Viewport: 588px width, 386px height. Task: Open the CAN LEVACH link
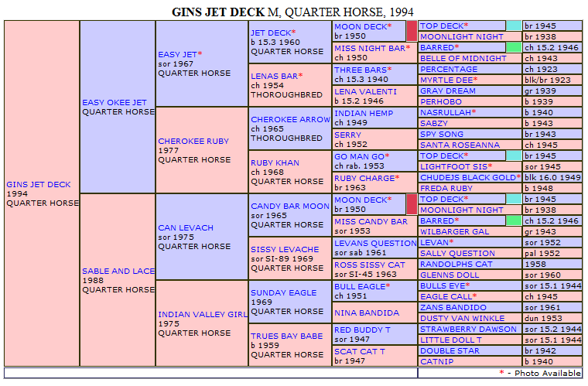click(185, 228)
